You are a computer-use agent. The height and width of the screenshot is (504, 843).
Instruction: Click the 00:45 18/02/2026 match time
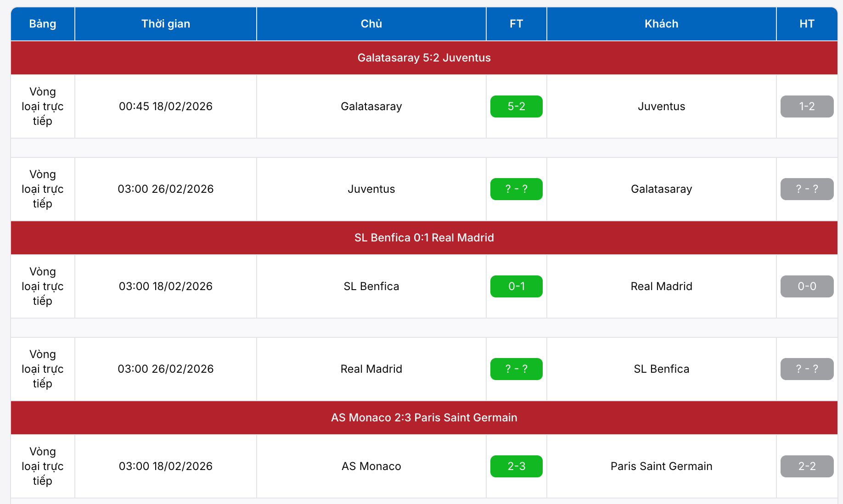(x=165, y=106)
